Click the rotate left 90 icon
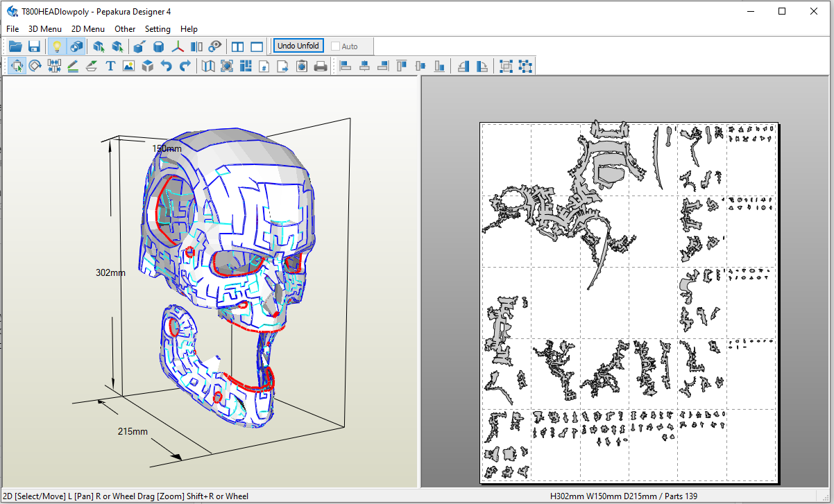Image resolution: width=834 pixels, height=504 pixels. point(463,66)
